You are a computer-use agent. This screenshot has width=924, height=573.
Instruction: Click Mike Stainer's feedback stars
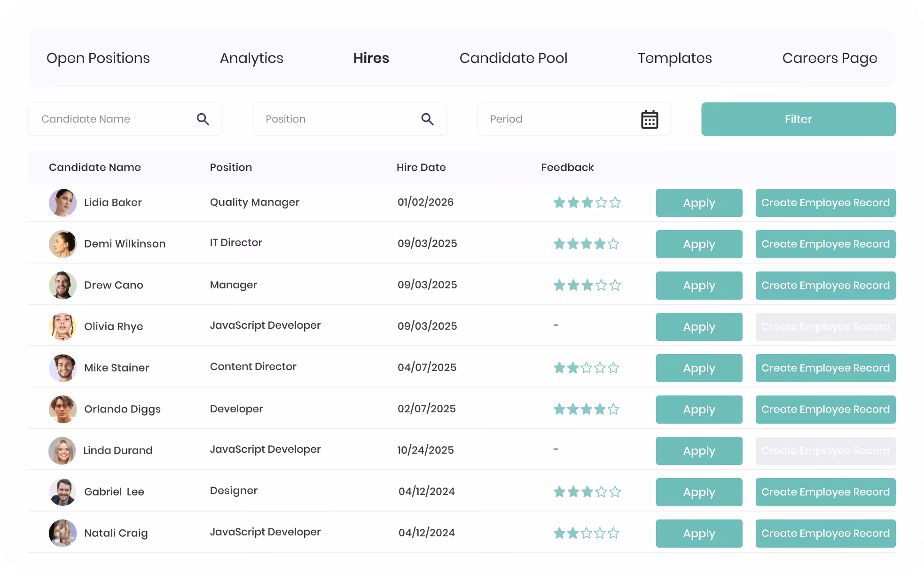click(586, 368)
